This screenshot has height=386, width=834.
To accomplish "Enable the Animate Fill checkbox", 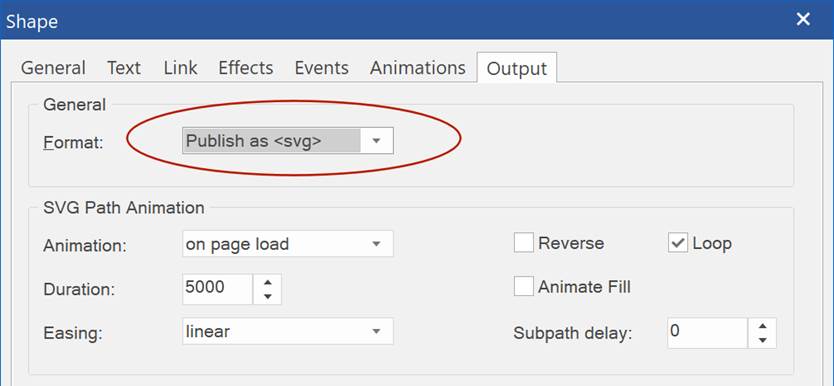I will (x=524, y=287).
